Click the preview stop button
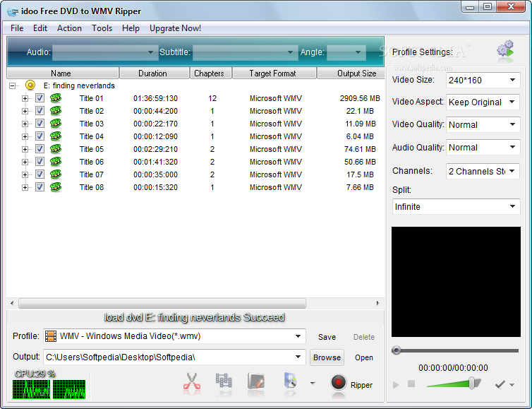The image size is (532, 409). click(411, 384)
